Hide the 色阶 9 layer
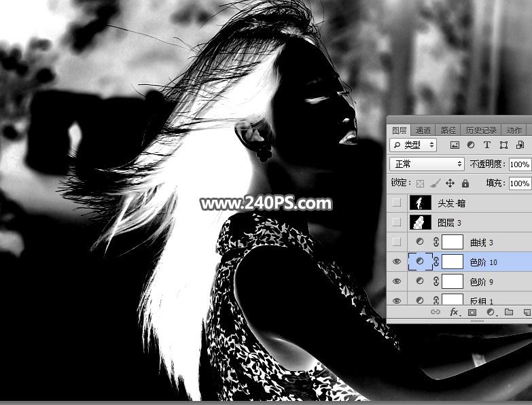532x405 pixels. [396, 281]
